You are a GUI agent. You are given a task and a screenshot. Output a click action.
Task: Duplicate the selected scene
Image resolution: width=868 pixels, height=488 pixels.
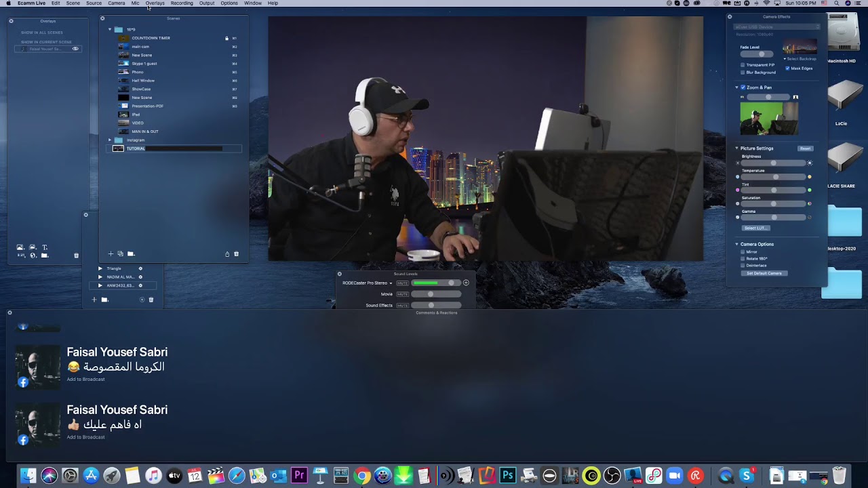point(120,253)
